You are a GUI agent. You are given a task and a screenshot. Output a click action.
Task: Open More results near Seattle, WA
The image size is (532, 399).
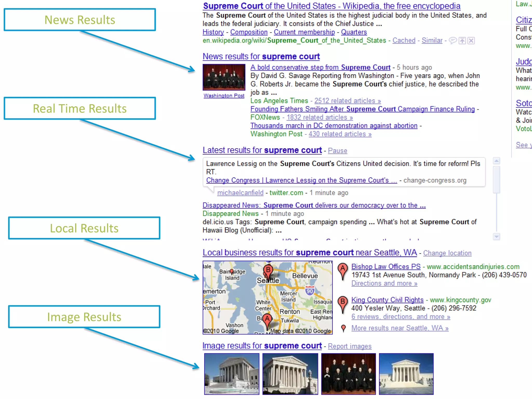click(400, 328)
